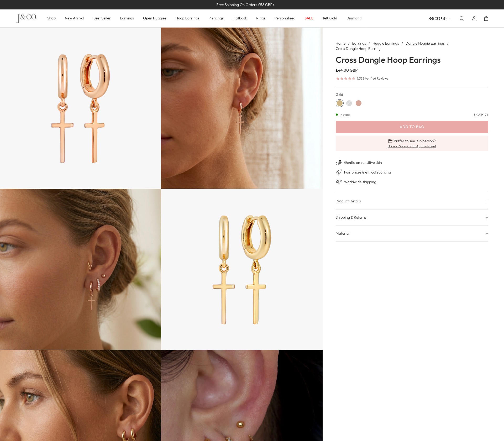
Task: Click the J&CO. logo
Action: tap(27, 18)
